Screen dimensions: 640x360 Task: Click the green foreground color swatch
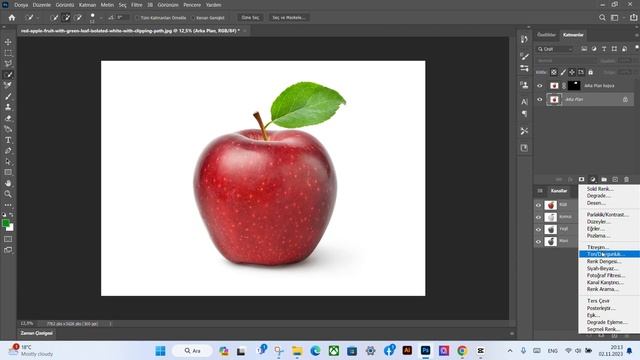[x=5, y=223]
